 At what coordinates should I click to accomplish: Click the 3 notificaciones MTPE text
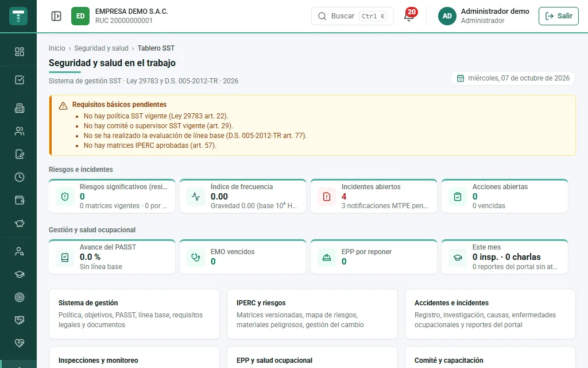coord(384,206)
